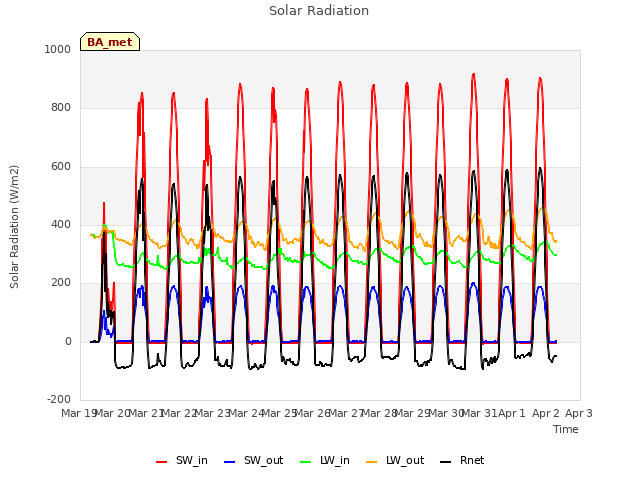Viewport: 640px width, 480px height.
Task: Click the Mar 31 x-axis tick label
Action: pos(480,413)
